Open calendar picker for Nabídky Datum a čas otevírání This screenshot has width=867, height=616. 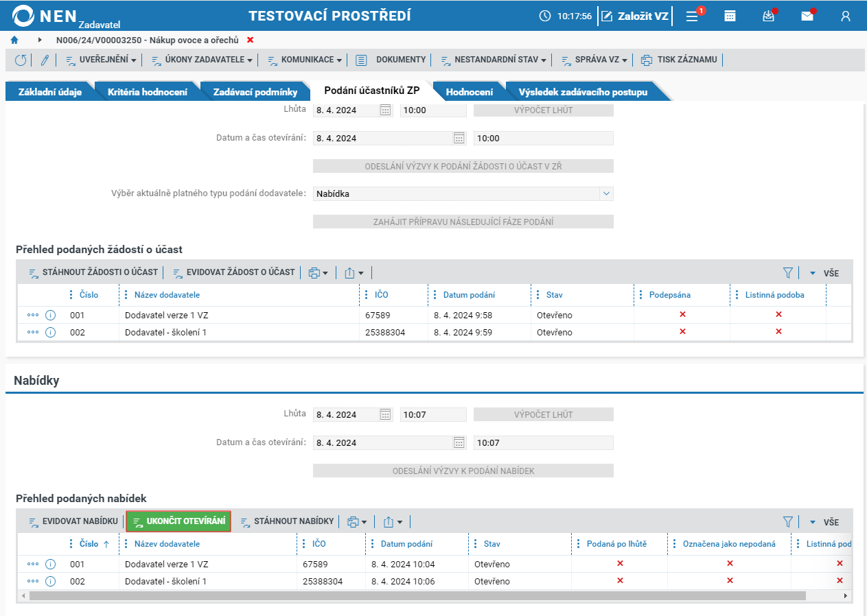[x=459, y=442]
